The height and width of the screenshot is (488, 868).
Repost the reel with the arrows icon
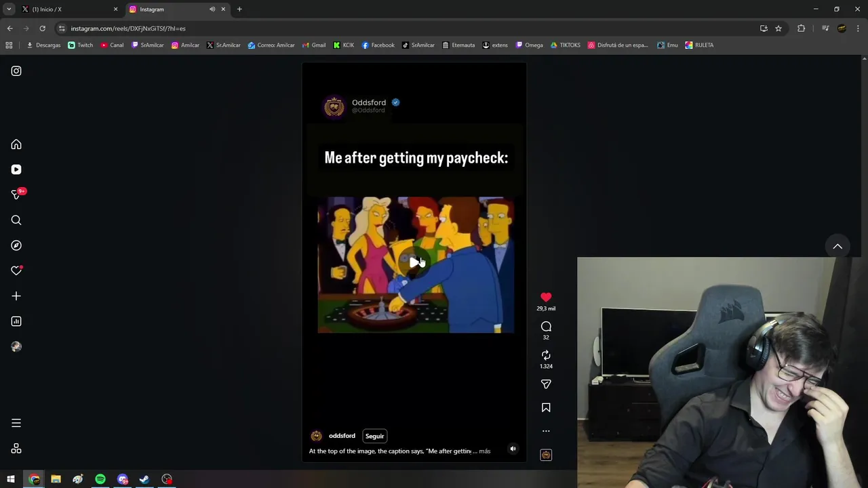[x=546, y=355]
